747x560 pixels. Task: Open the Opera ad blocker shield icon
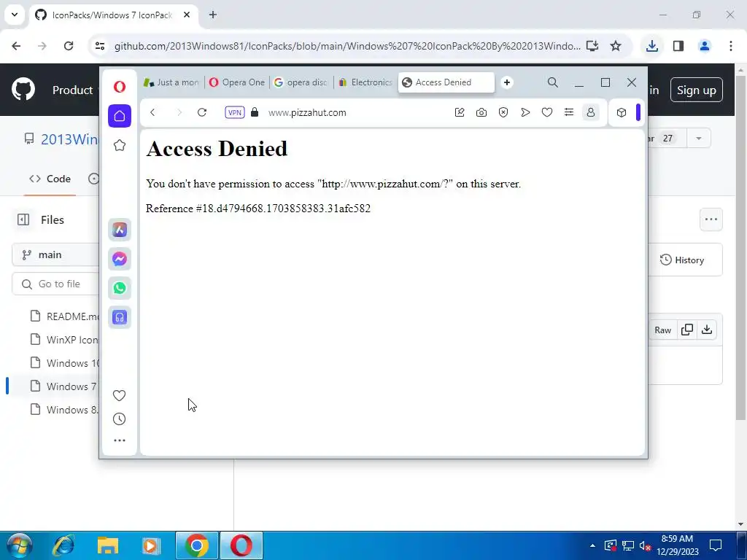click(x=503, y=112)
